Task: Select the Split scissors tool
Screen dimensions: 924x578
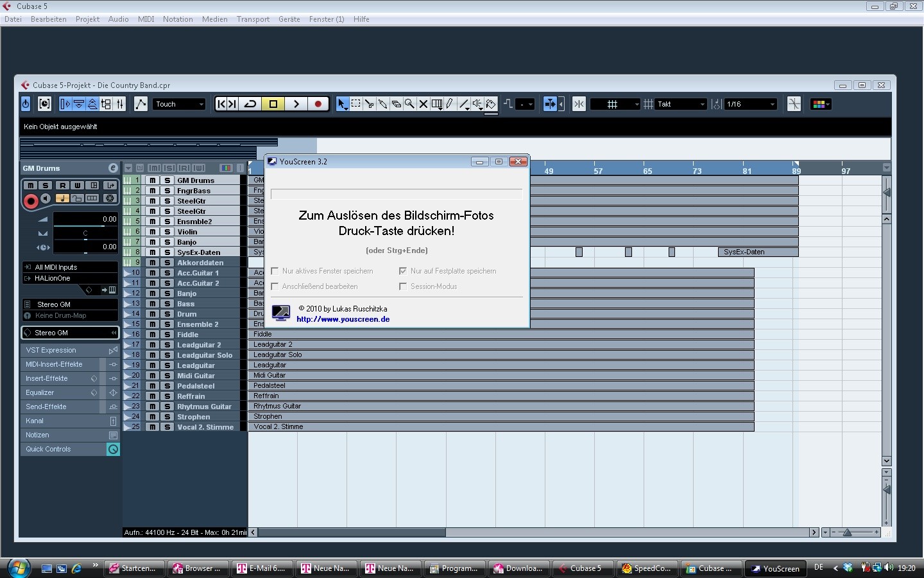Action: coord(370,104)
